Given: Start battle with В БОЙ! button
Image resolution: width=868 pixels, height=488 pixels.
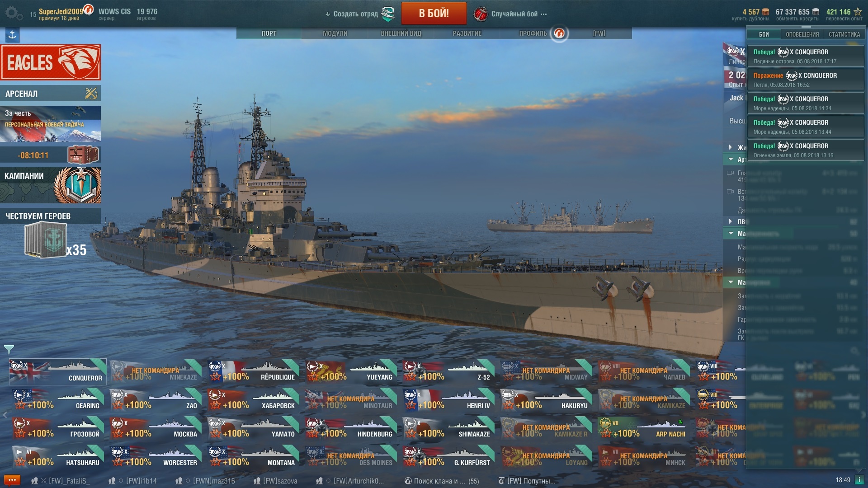Looking at the screenshot, I should [434, 14].
